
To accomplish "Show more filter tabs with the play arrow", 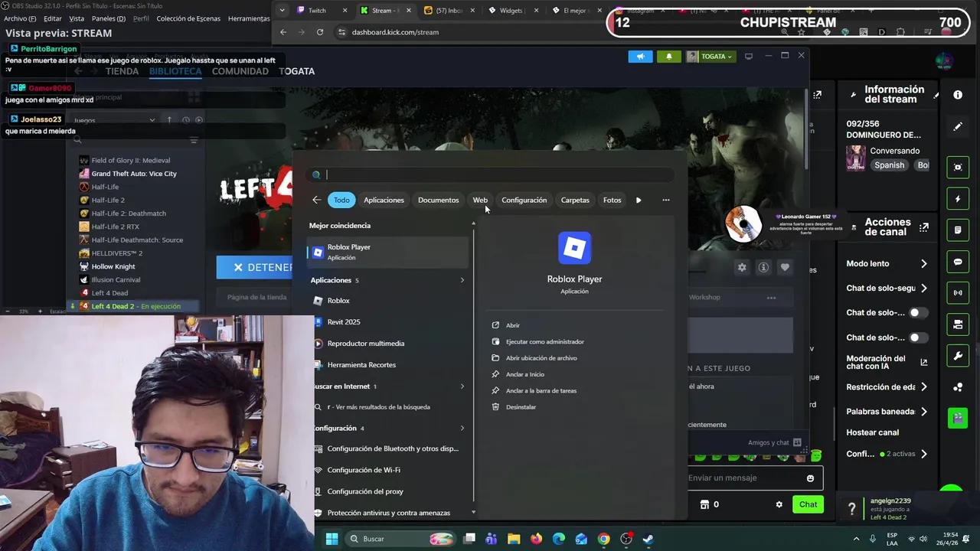I will tap(639, 200).
